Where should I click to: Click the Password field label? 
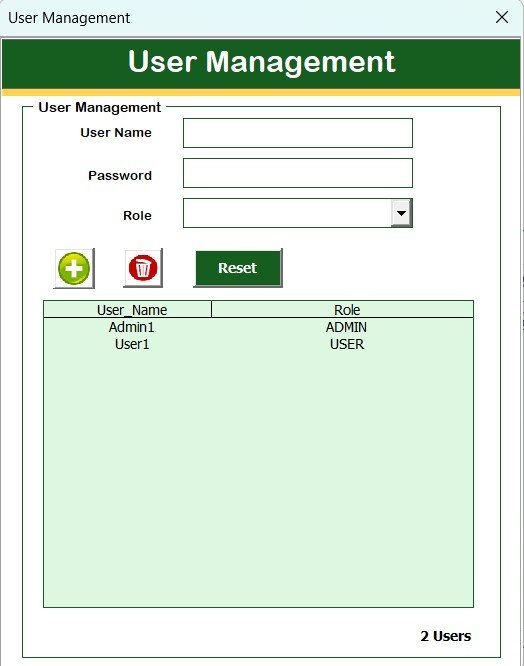coord(120,175)
